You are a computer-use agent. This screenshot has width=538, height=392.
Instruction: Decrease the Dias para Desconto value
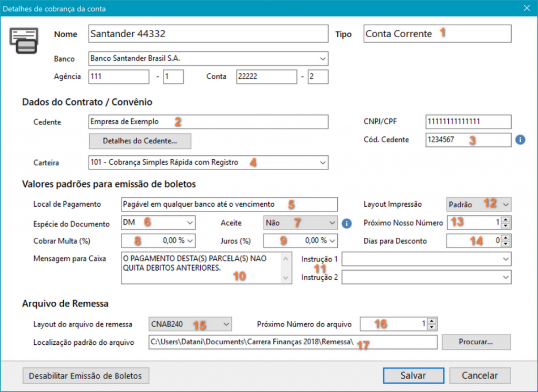pos(505,243)
